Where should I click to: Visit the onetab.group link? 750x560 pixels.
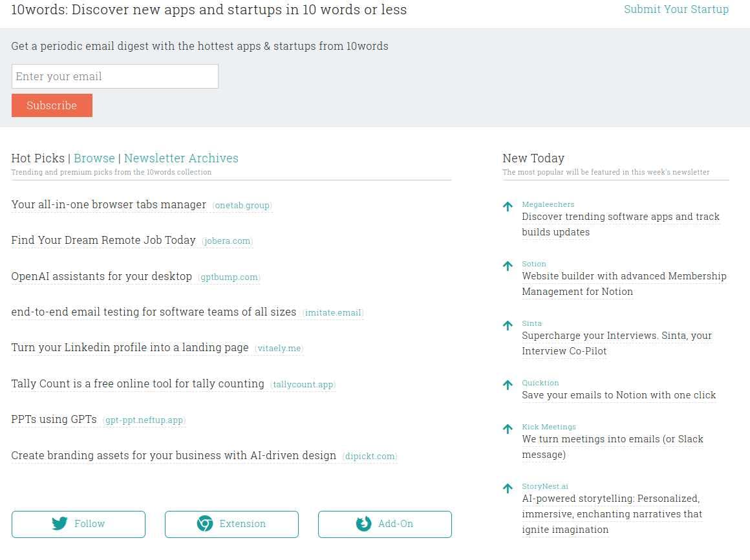(242, 206)
